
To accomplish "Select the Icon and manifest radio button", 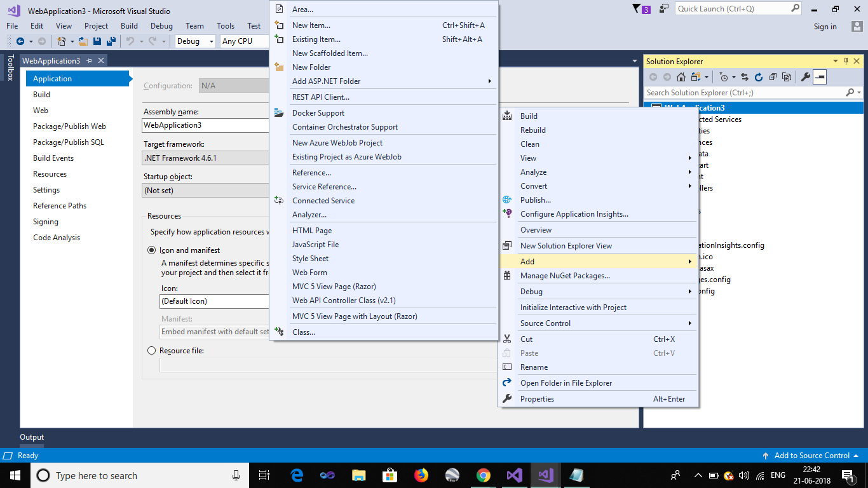I will pos(151,250).
